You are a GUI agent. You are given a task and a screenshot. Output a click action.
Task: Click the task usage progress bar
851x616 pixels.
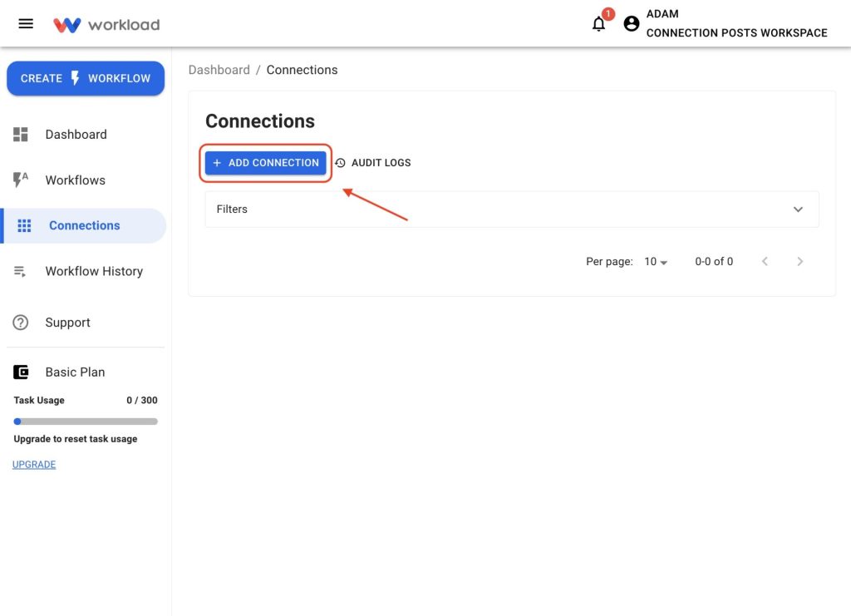86,421
